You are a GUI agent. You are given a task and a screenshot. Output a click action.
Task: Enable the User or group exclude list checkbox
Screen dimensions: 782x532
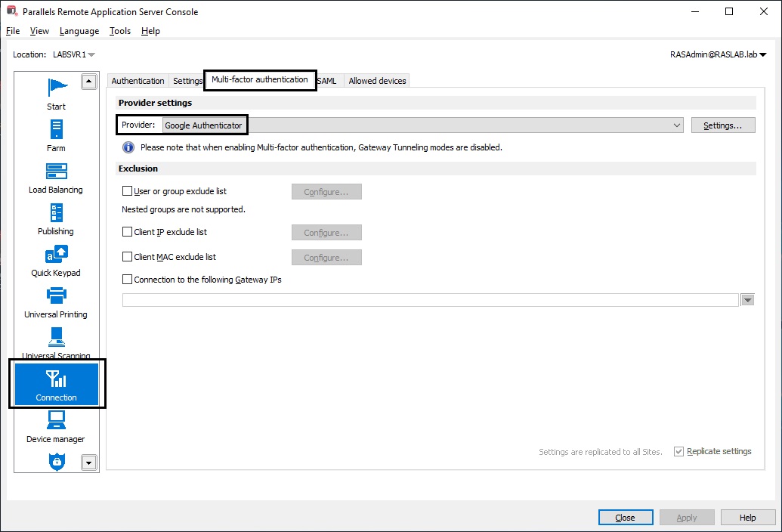[127, 191]
